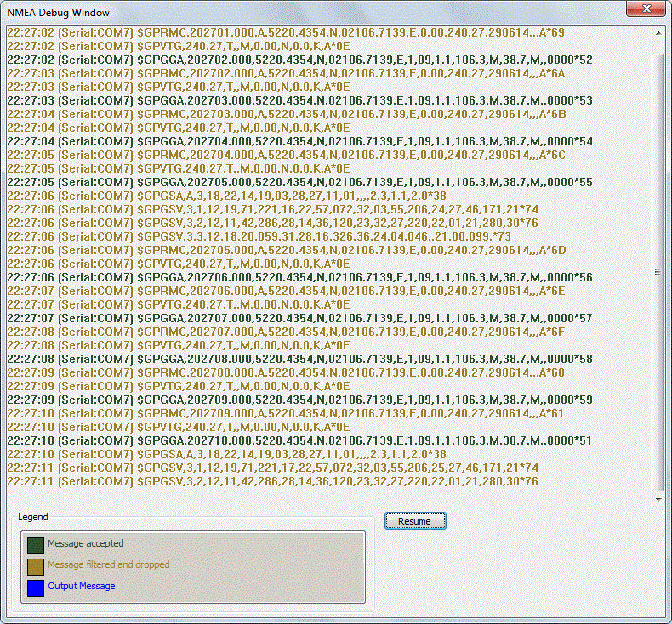Click the $GPGGA line ending 0000*53
Viewport: 672px width, 624px height.
(300, 100)
